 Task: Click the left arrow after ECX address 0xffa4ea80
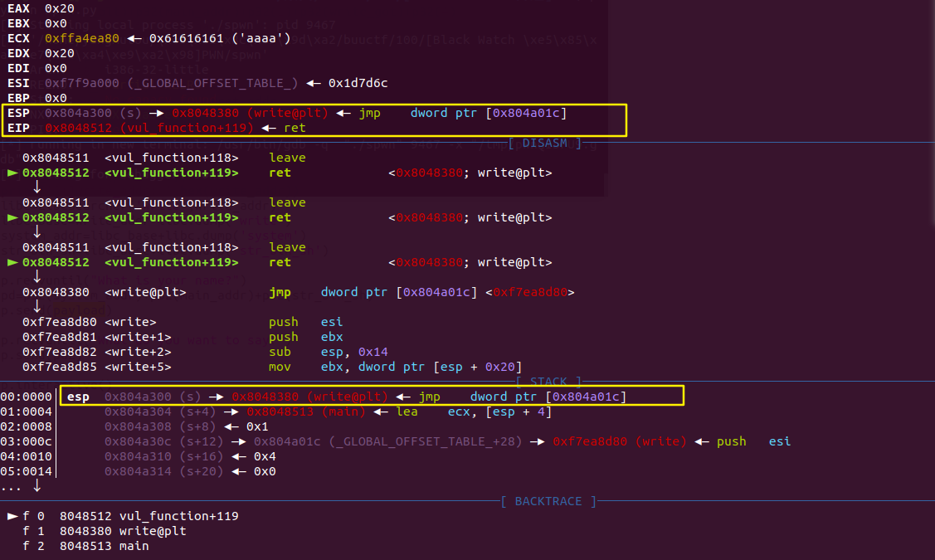pos(134,38)
